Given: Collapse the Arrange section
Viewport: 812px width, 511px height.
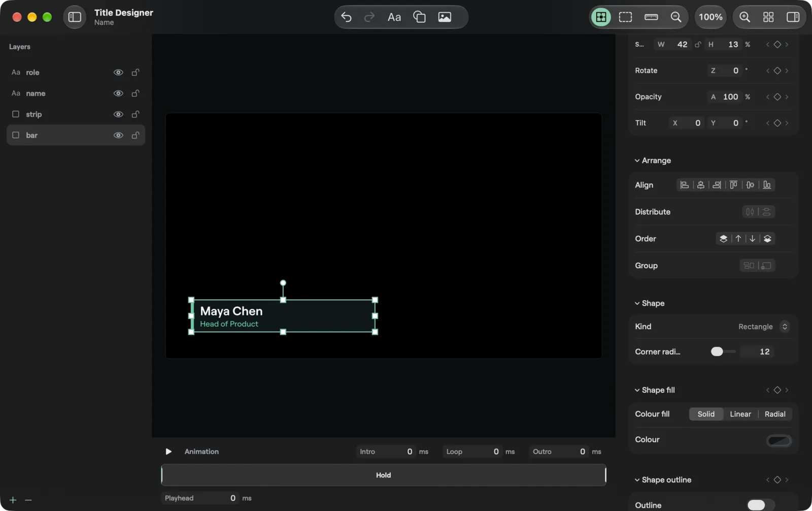Looking at the screenshot, I should pos(637,161).
